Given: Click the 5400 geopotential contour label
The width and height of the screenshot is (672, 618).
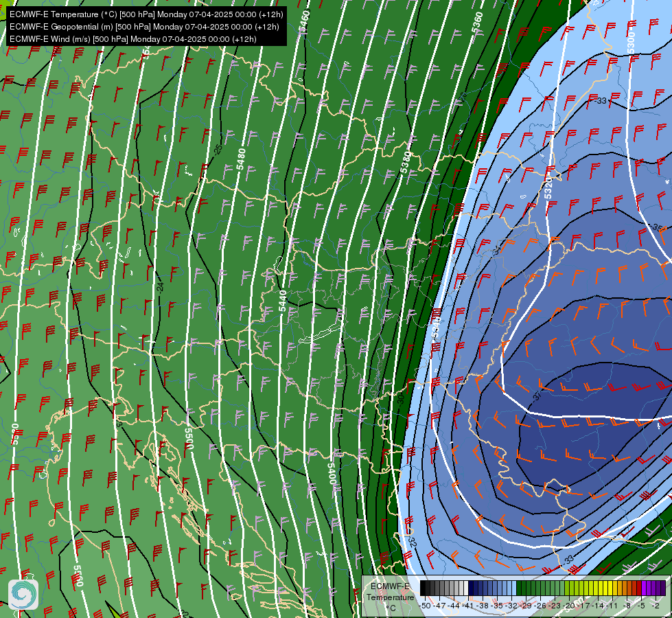Looking at the screenshot, I should pos(332,473).
